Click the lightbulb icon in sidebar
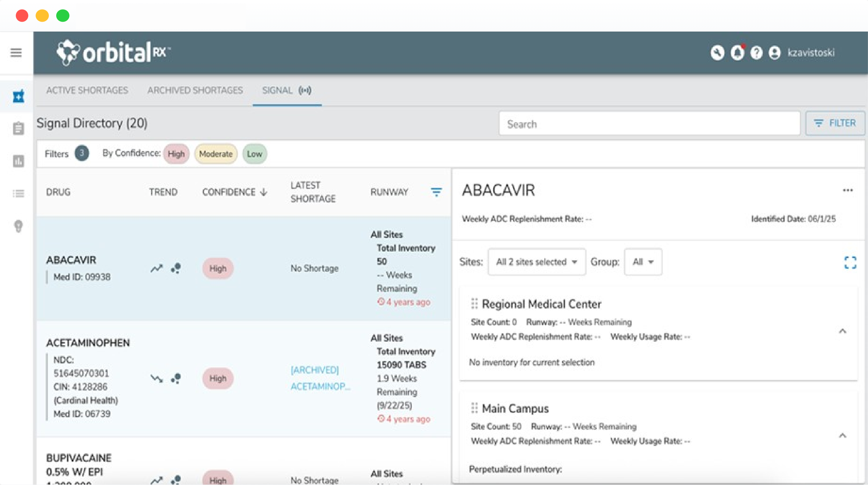The image size is (868, 485). pyautogui.click(x=18, y=226)
